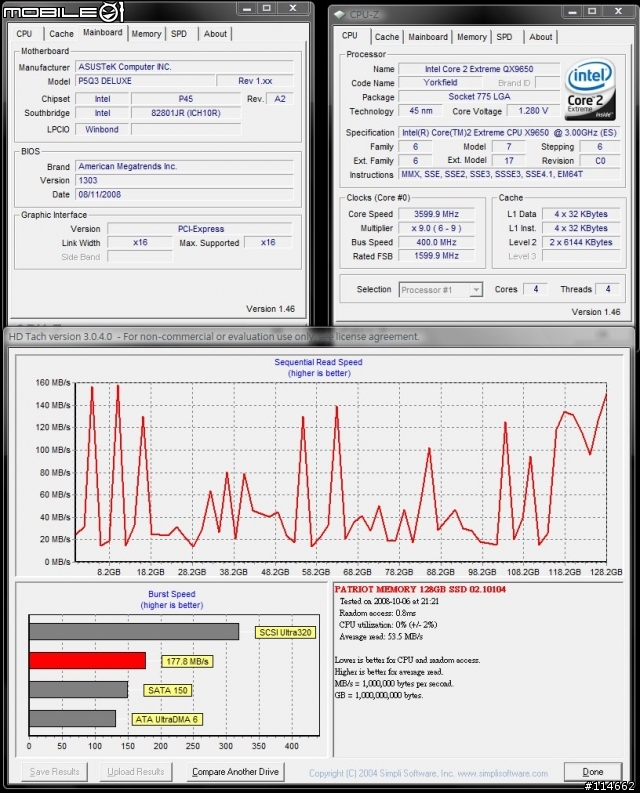Click the 82801JR (ICH10R) southbridge field
This screenshot has width=640, height=794.
pos(186,113)
